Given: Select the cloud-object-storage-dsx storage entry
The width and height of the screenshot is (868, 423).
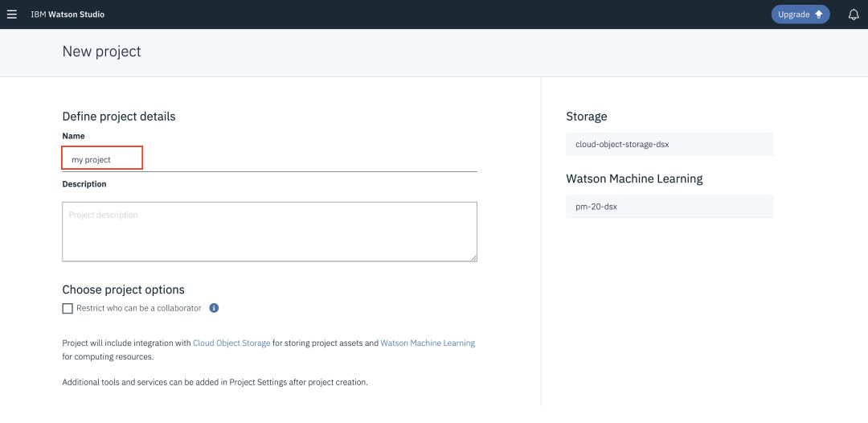Looking at the screenshot, I should click(669, 144).
